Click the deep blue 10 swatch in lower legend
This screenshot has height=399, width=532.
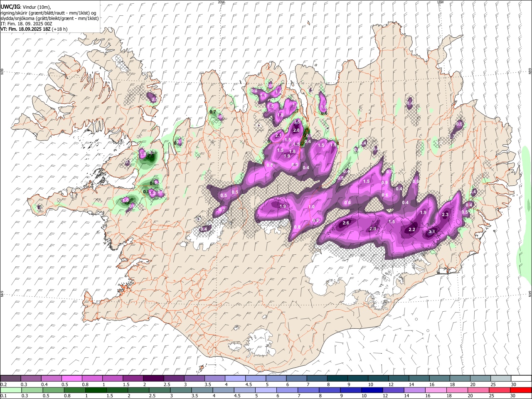[x=372, y=390]
